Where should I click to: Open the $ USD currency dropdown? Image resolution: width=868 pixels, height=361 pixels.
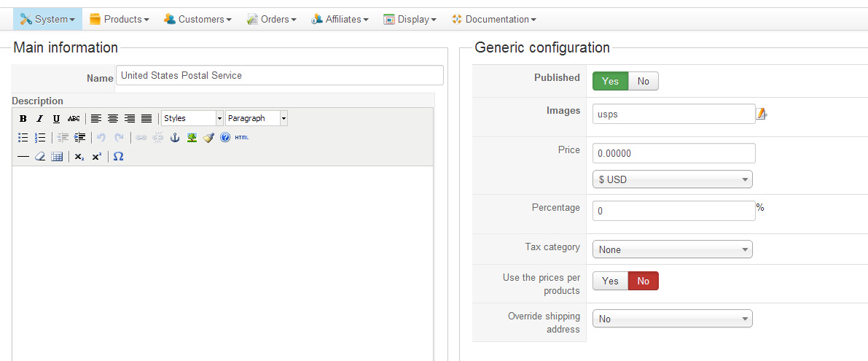pos(672,179)
